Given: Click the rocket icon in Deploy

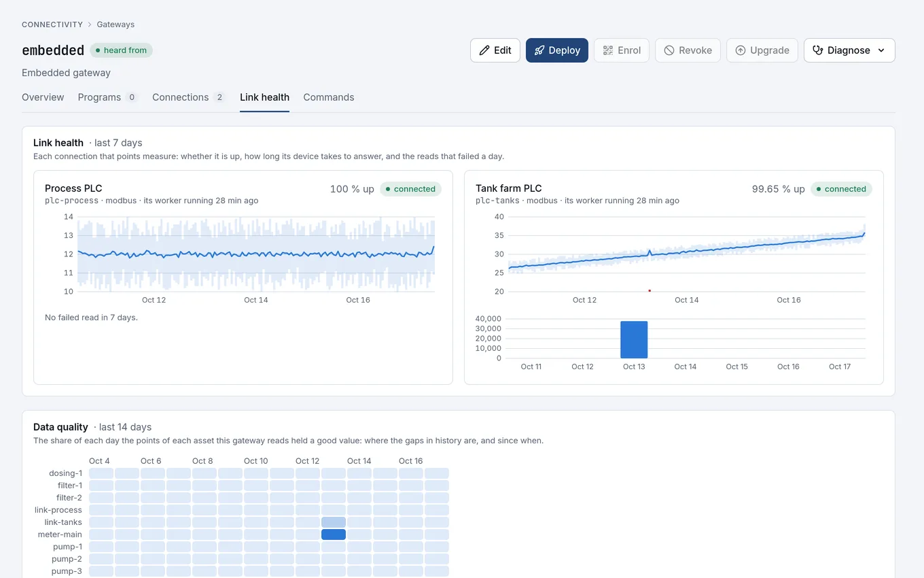Looking at the screenshot, I should (x=539, y=50).
